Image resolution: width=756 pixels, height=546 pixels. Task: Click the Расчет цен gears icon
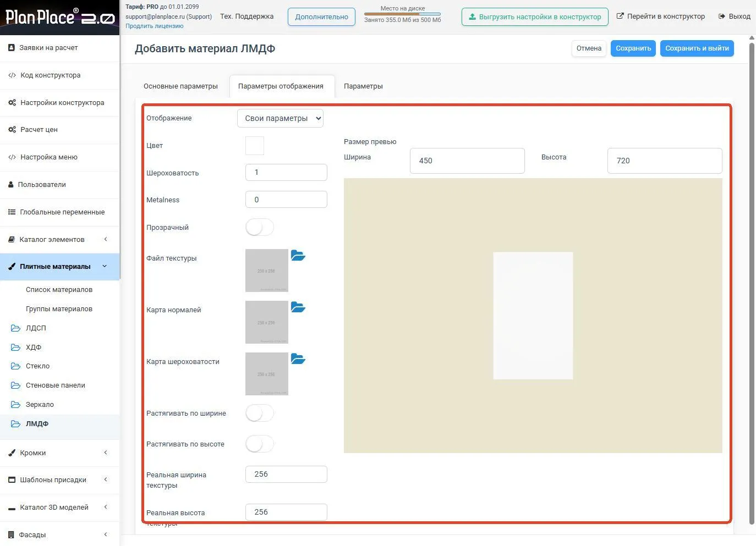click(x=12, y=130)
